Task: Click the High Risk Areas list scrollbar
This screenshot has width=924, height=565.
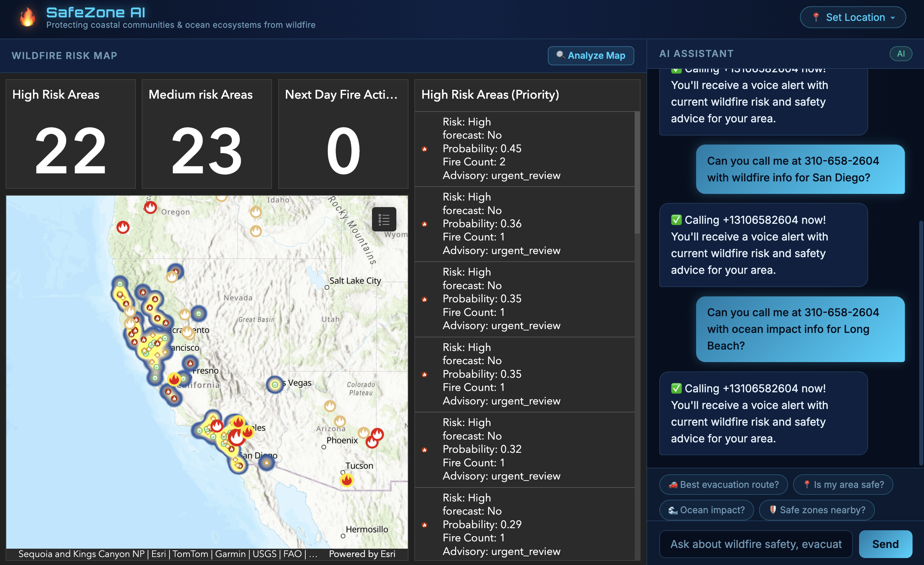Action: click(637, 173)
